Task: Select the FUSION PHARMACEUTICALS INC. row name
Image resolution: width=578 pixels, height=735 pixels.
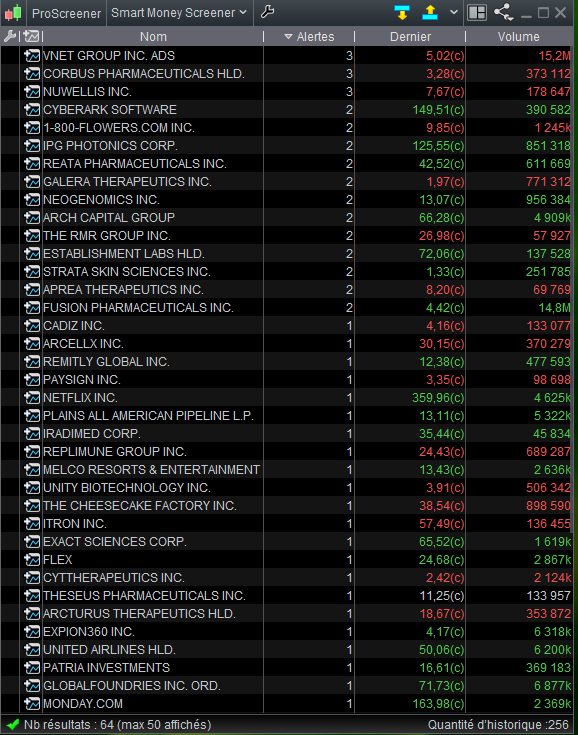Action: (x=138, y=308)
